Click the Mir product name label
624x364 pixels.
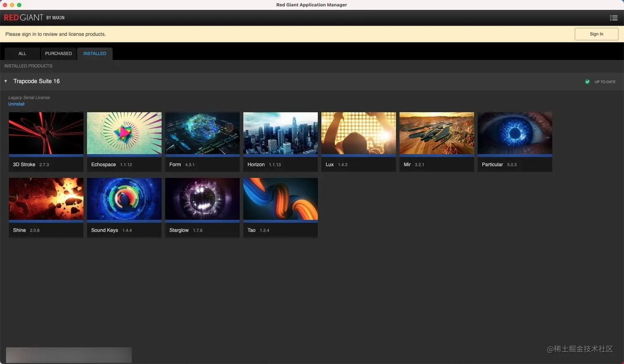point(407,165)
